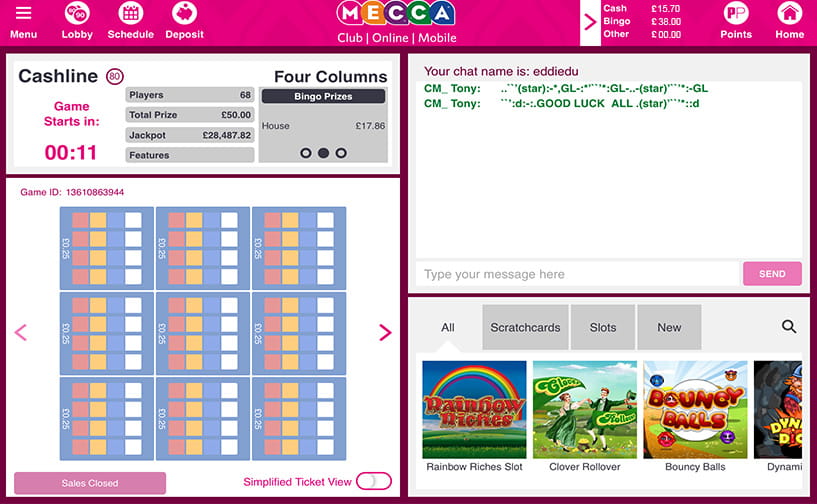
Task: Click the 00:11 countdown timer
Action: pos(71,153)
